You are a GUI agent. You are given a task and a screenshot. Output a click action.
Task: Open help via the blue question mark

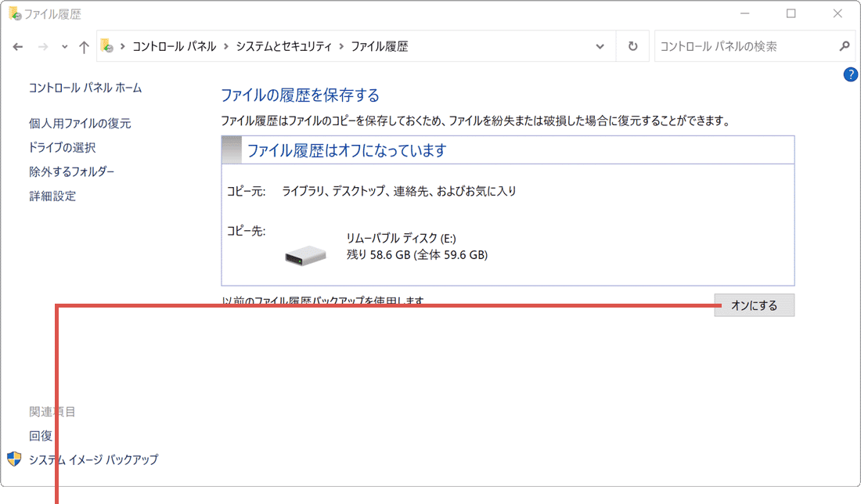pyautogui.click(x=852, y=74)
